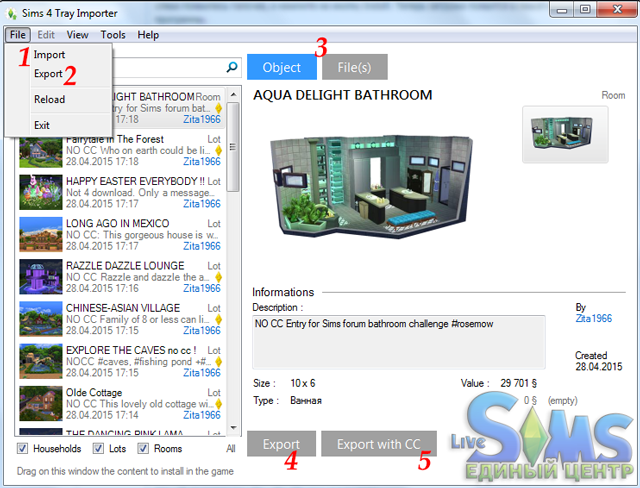The height and width of the screenshot is (488, 640).
Task: Click the search input field
Action: 167,67
